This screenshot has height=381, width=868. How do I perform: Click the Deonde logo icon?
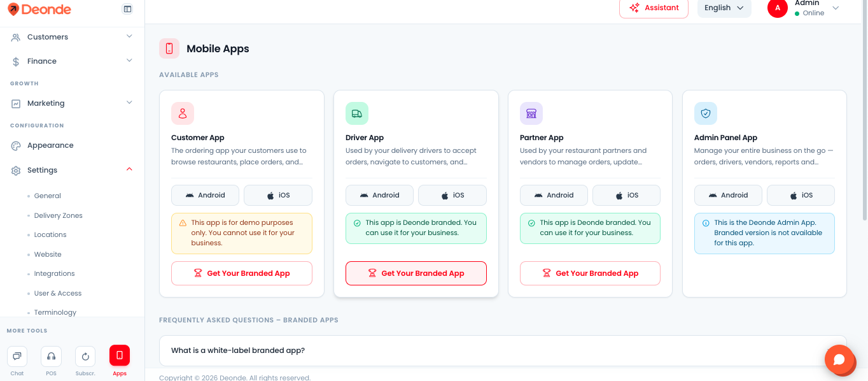point(13,9)
